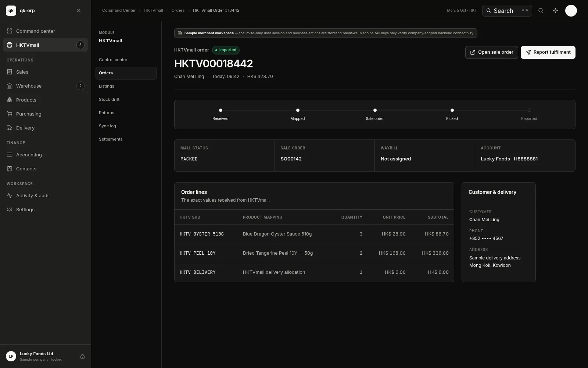Screen dimensions: 588x368
Task: Click the HKTV-OYSTER-510G SKU cell
Action: pyautogui.click(x=202, y=234)
